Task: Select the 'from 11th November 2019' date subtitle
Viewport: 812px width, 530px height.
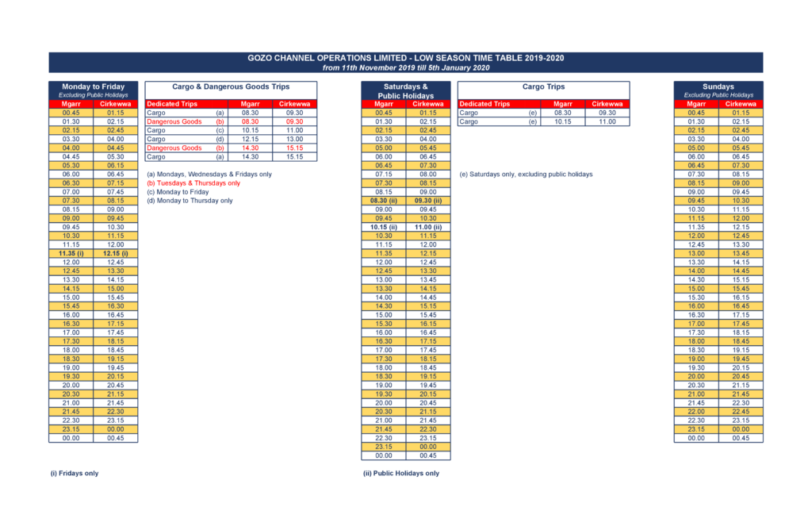Action: (405, 68)
